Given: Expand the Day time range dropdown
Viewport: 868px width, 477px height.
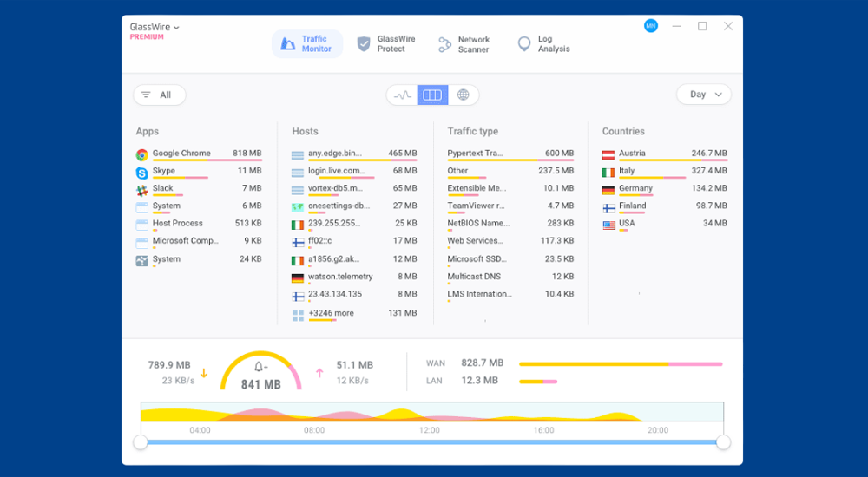Looking at the screenshot, I should (x=704, y=95).
